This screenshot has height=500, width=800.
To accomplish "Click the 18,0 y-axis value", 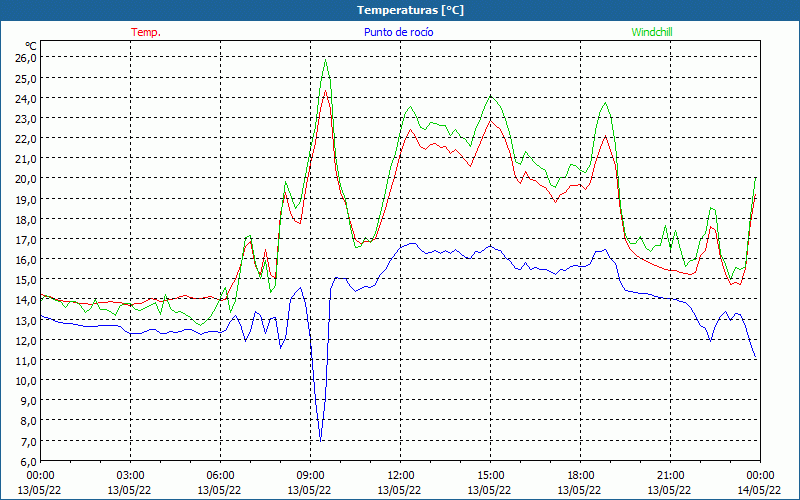I will [26, 219].
